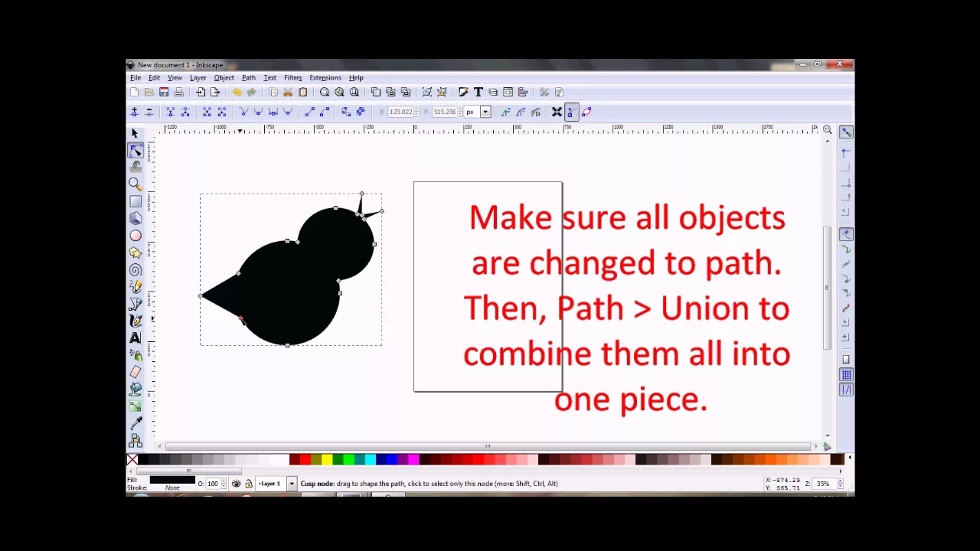Open the Help menu
The image size is (980, 551).
click(x=356, y=77)
